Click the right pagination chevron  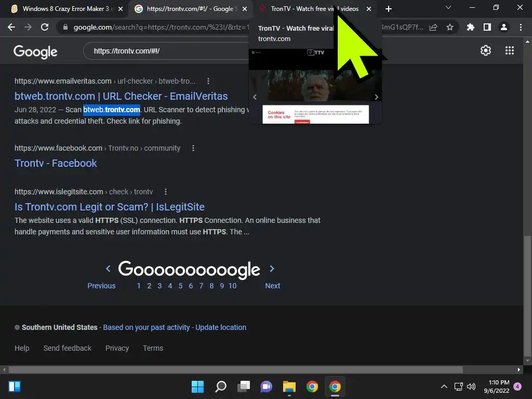[x=272, y=269]
